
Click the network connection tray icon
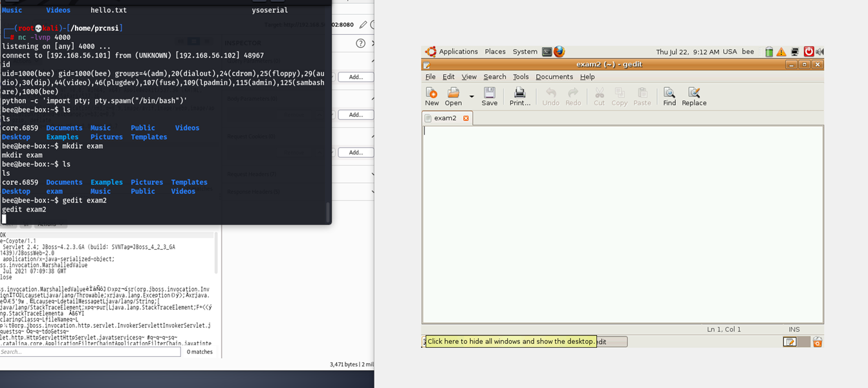[795, 52]
